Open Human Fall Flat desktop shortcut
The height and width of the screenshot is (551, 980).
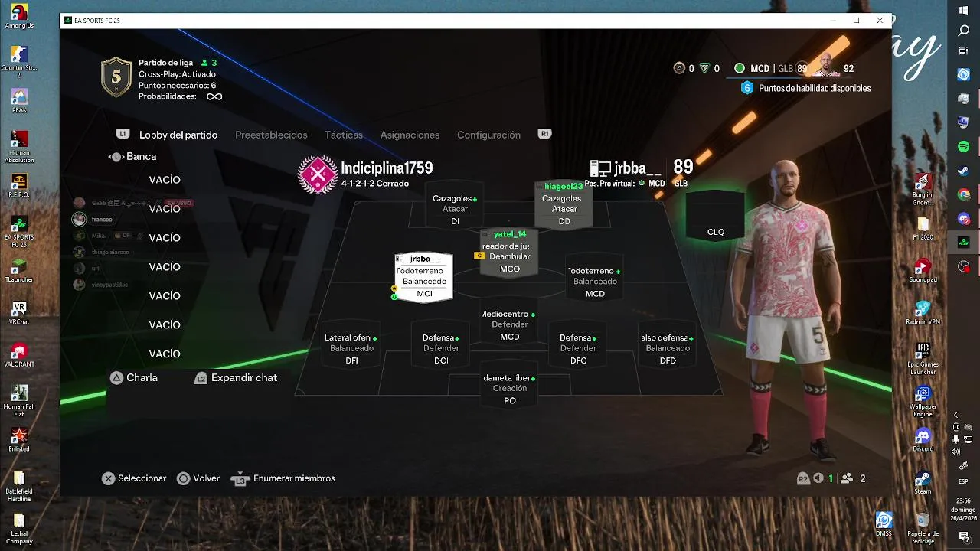click(19, 401)
